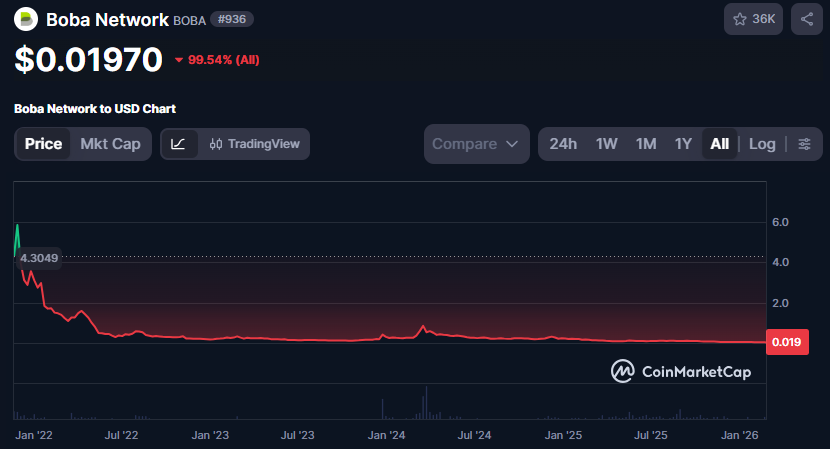This screenshot has width=830, height=449.
Task: Click the #936 rank badge
Action: tap(231, 19)
